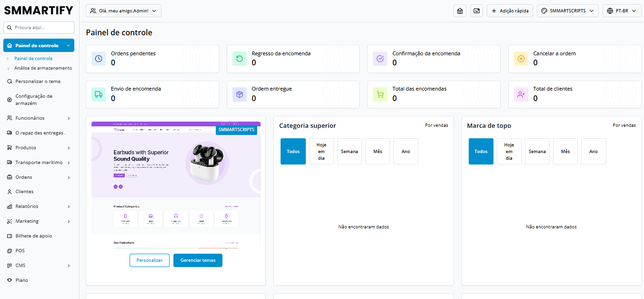Select Semana filter under Categoria superior
The image size is (644, 299).
pos(349,152)
